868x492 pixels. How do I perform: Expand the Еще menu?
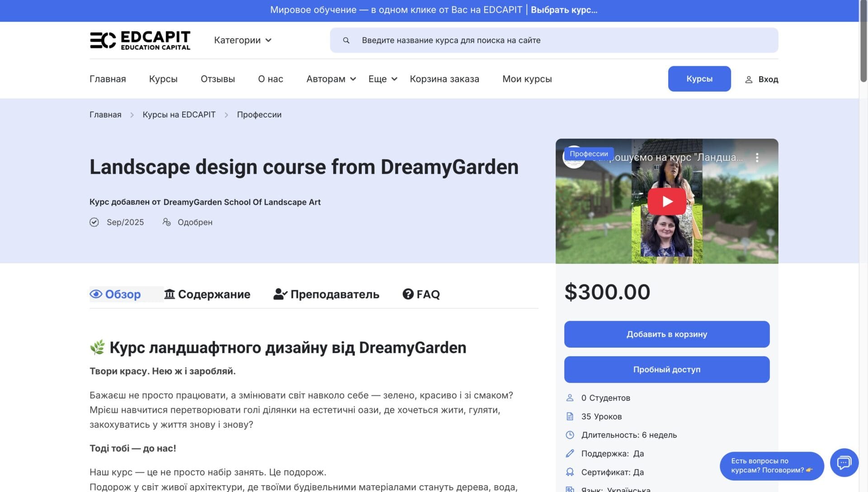click(382, 79)
